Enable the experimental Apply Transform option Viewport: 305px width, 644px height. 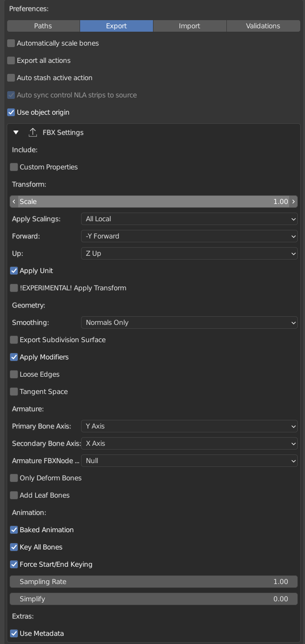14,288
